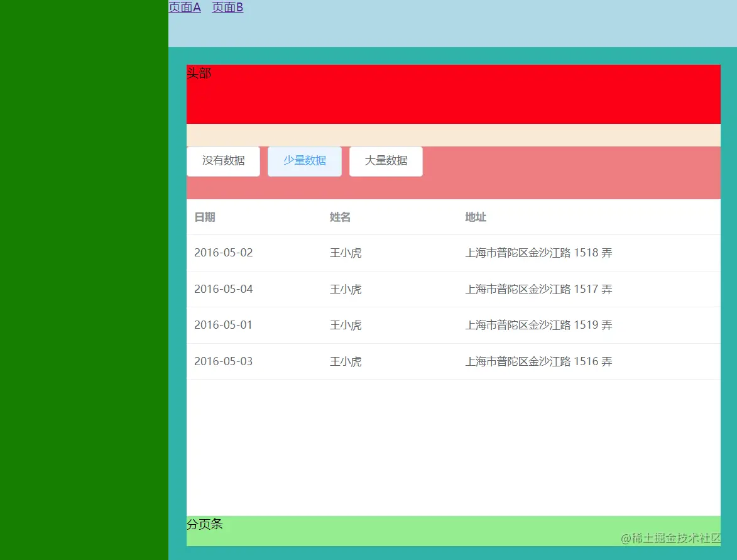Viewport: 737px width, 560px height.
Task: Click 王小虎 in the 2016-05-01 row
Action: tap(346, 325)
